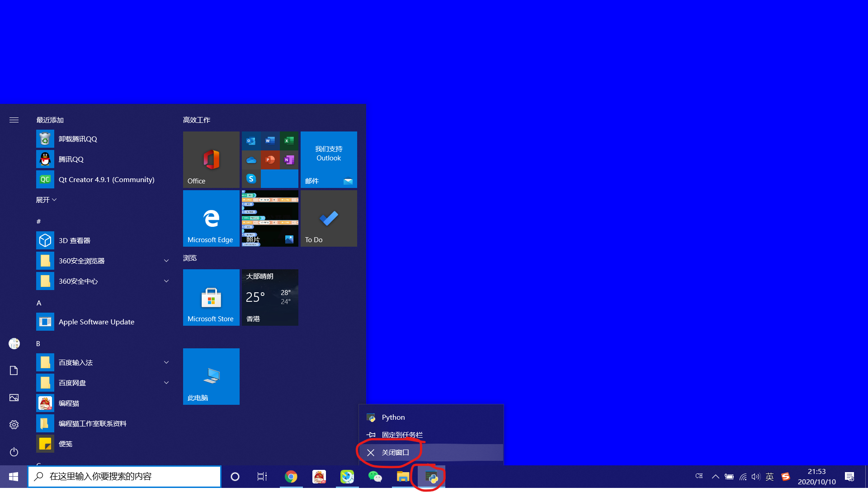Click the 高效工作 tile group title
868x492 pixels.
click(197, 120)
